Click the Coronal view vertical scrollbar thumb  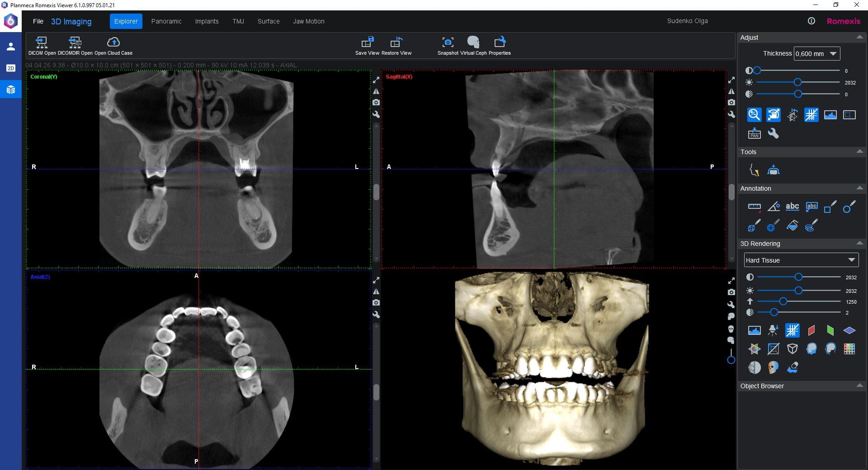tap(376, 192)
